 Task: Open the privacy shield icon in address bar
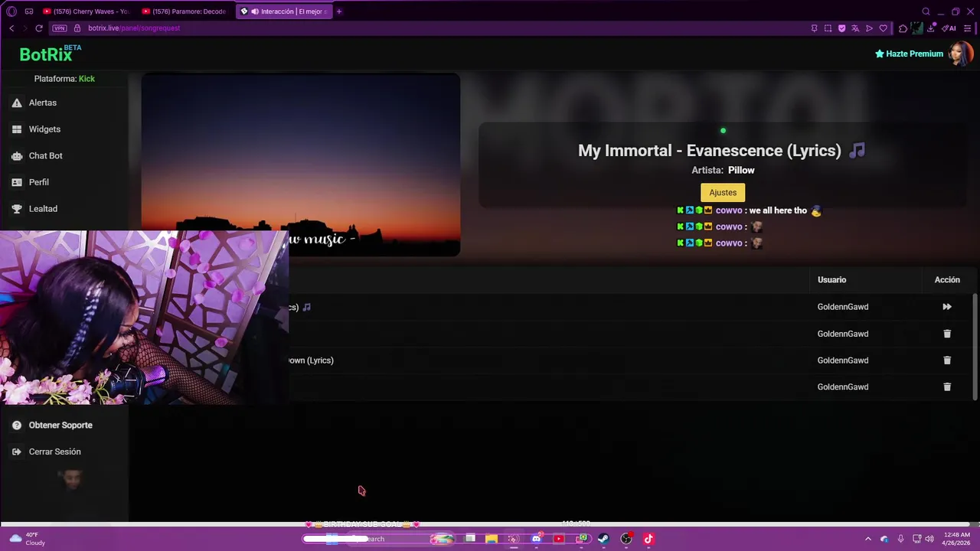point(841,28)
